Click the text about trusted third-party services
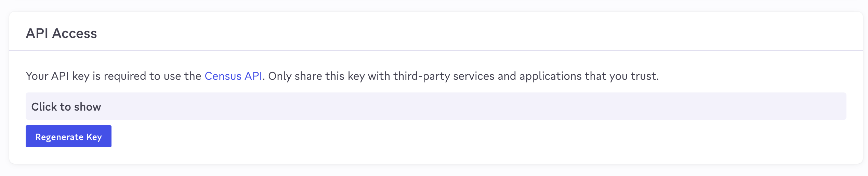 coord(463,76)
